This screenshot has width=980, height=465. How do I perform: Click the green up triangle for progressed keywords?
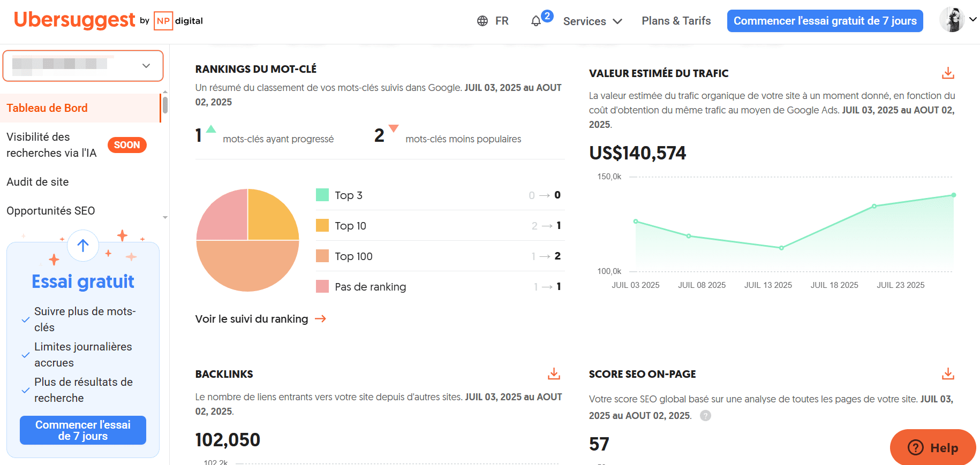211,129
